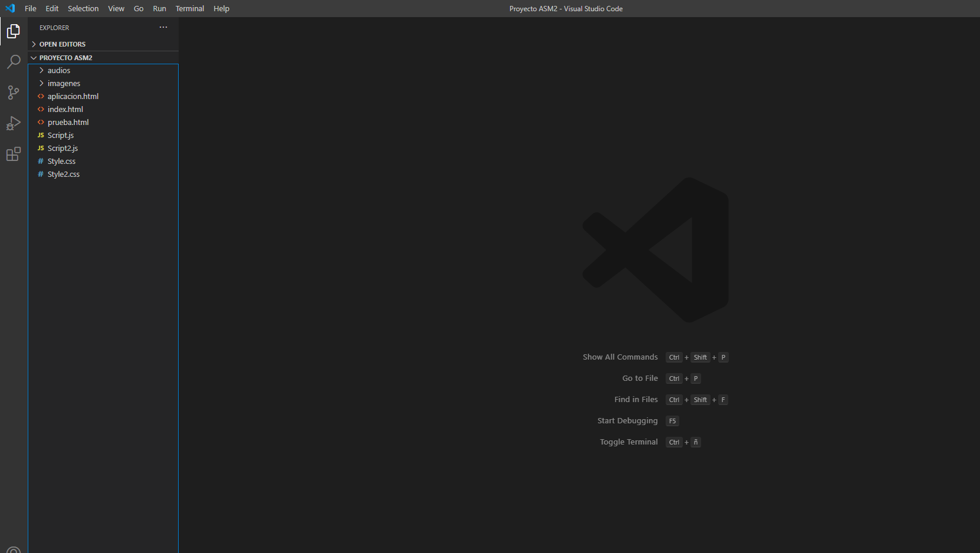Expand the Open Editors section
The image size is (980, 553).
(x=103, y=44)
